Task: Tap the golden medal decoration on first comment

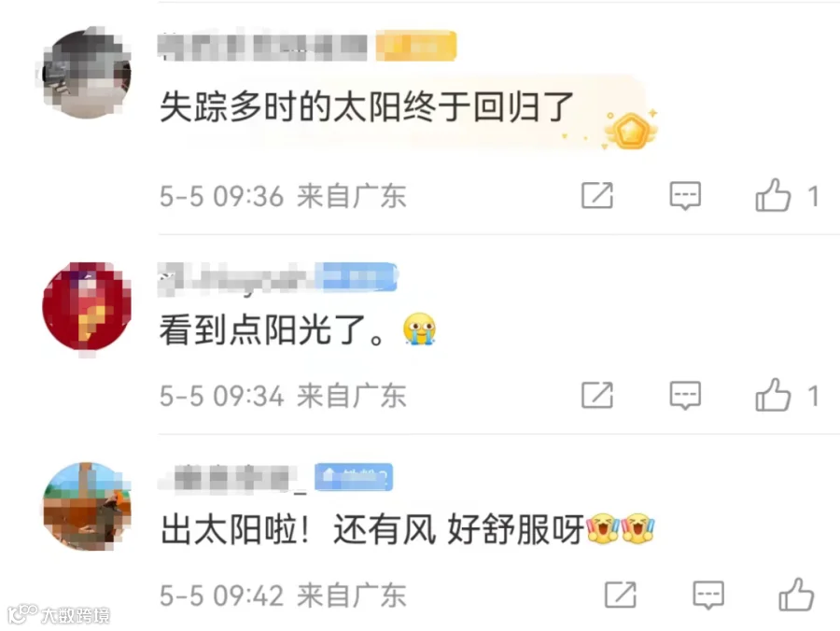Action: pos(631,130)
